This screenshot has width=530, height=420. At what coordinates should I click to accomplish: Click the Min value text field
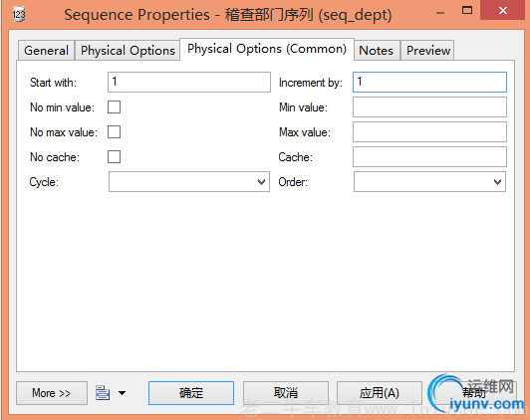click(x=430, y=107)
